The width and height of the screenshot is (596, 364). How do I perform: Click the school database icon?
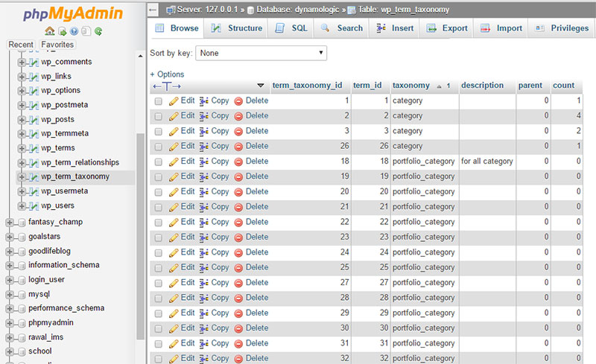22,352
